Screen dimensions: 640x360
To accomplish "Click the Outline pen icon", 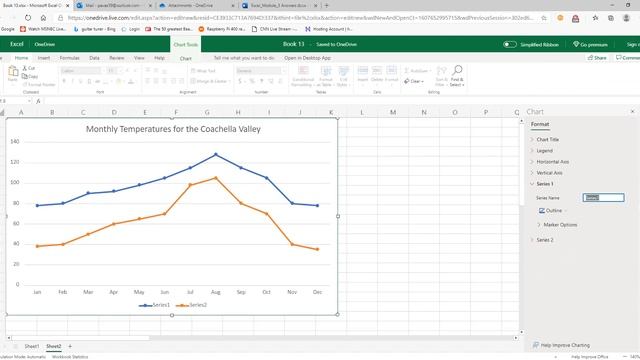I will pyautogui.click(x=542, y=211).
